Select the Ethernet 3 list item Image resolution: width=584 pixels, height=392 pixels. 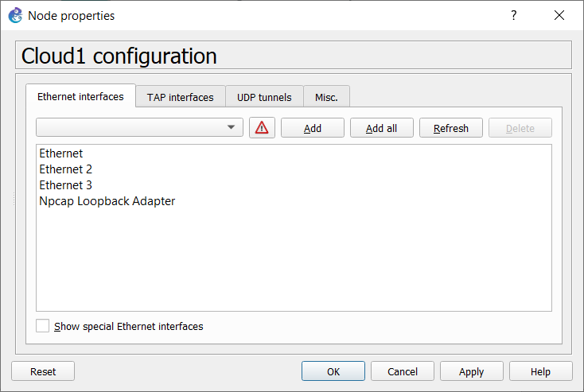point(66,185)
